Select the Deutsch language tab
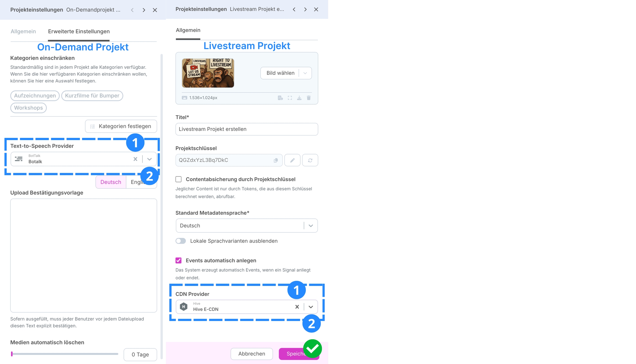 tap(111, 182)
